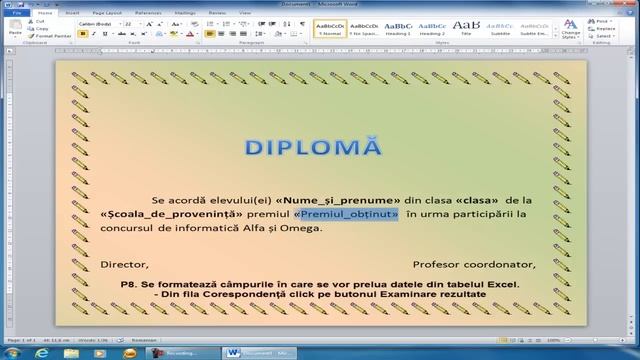The height and width of the screenshot is (360, 640).
Task: Apply the No Spacing style
Action: point(364,29)
